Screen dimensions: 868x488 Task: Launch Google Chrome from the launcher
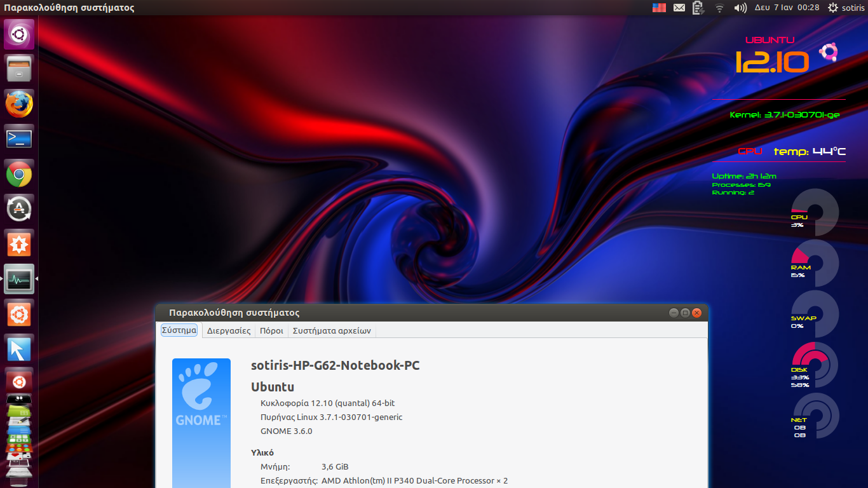pos(19,174)
